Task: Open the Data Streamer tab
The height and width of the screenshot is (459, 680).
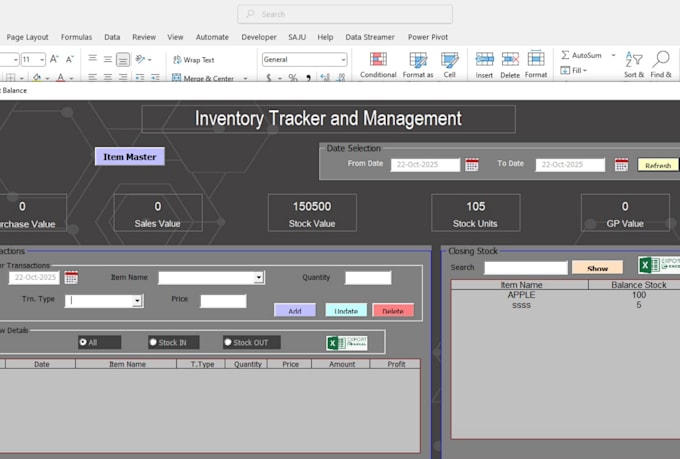Action: coord(370,37)
